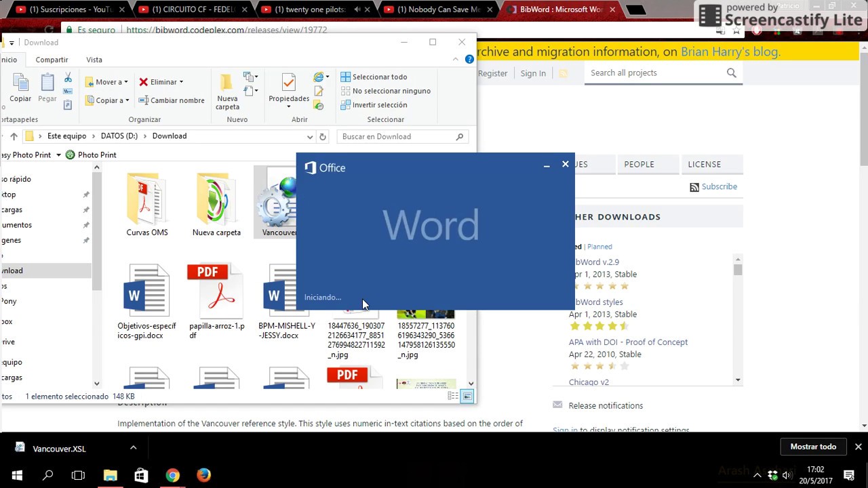
Task: Switch to Nobody Can Save Me tab
Action: point(439,9)
